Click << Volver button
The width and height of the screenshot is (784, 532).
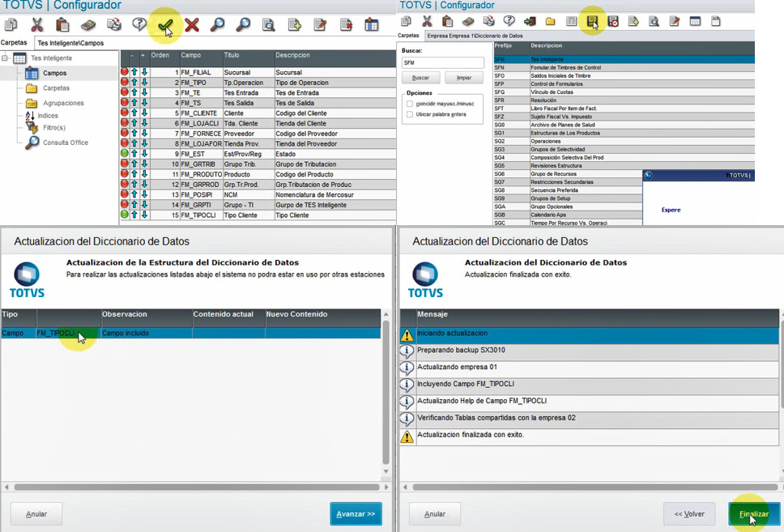[x=689, y=513]
